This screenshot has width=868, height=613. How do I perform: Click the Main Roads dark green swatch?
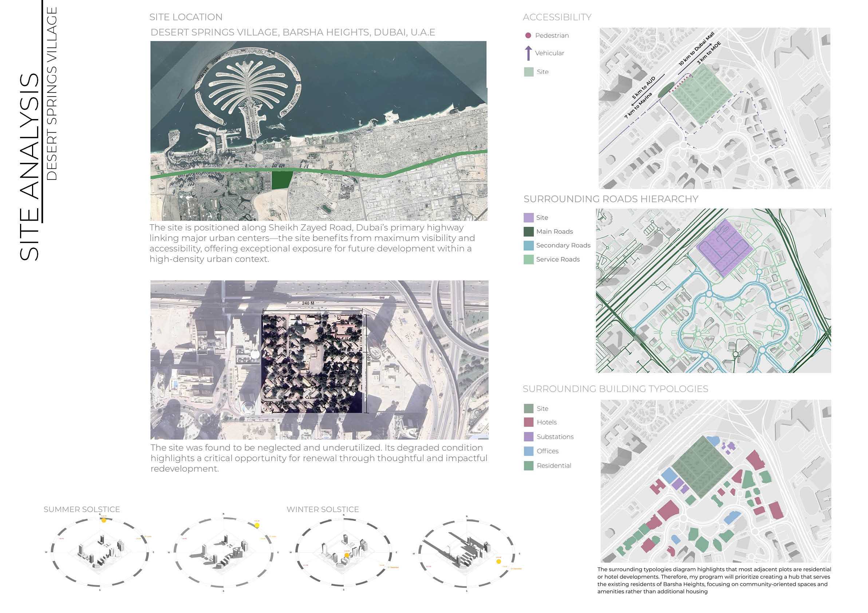click(529, 232)
